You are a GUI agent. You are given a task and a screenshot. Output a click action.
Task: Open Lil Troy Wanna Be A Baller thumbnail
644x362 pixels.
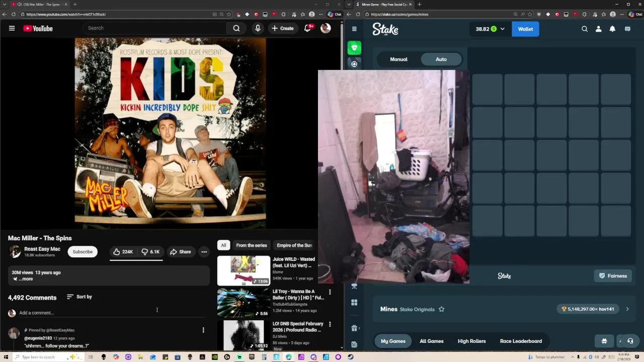coord(244,303)
